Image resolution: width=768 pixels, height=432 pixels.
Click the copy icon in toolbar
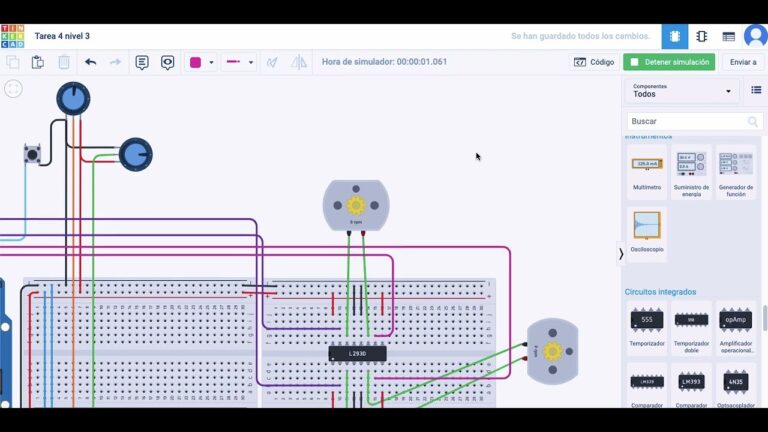pos(13,62)
